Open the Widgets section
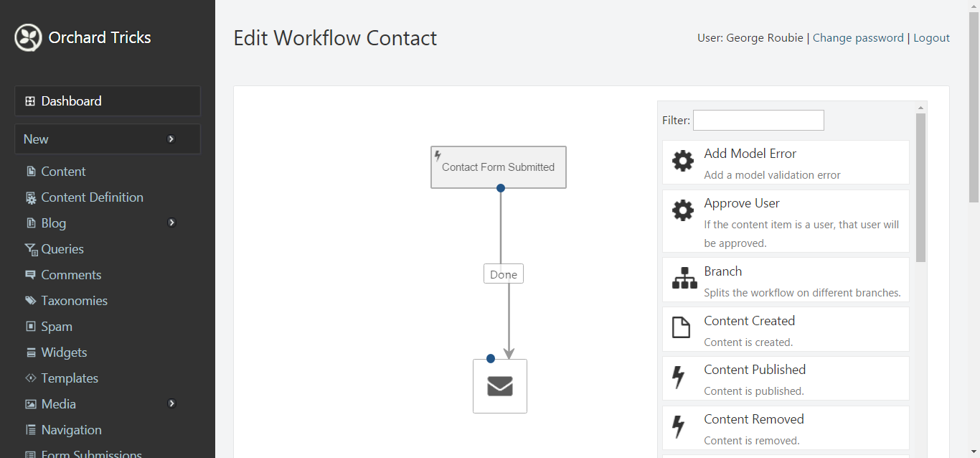The height and width of the screenshot is (458, 980). tap(64, 352)
